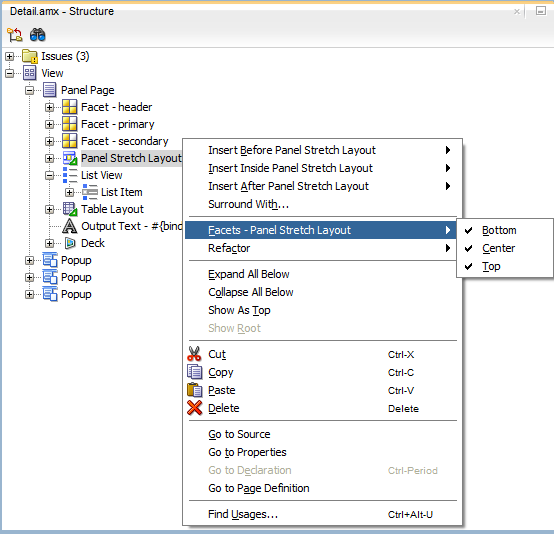Choose Find Usages... entry
Image resolution: width=554 pixels, height=534 pixels.
tap(322, 515)
